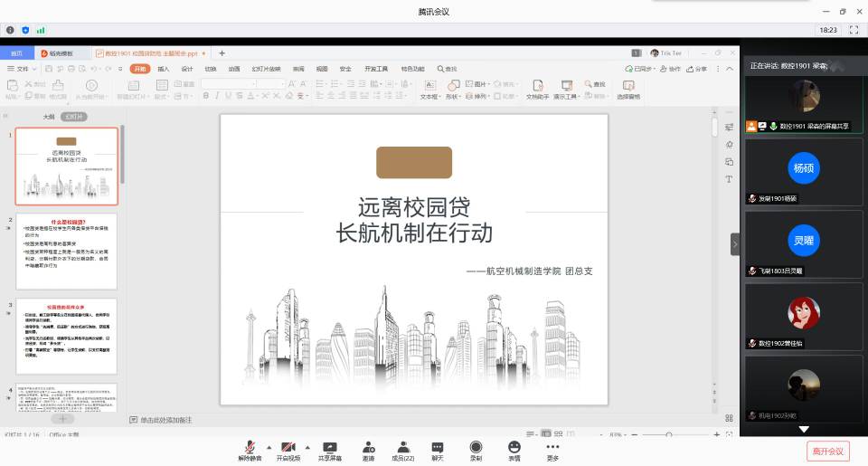
Task: Open the 设计 ribbon tab
Action: point(187,69)
